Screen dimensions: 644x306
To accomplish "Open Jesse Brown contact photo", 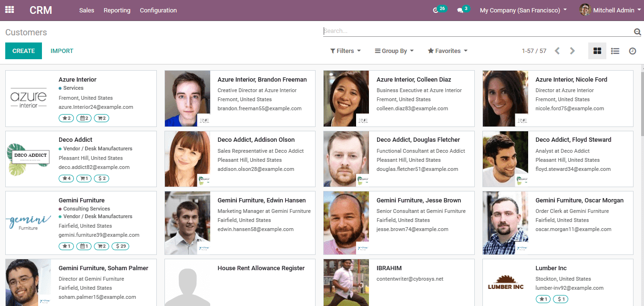I will [346, 223].
